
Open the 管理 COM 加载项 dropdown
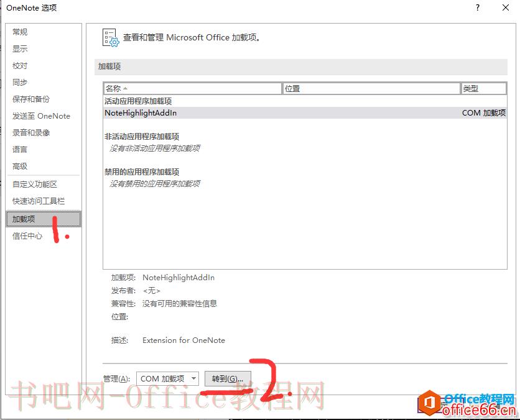[x=167, y=378]
